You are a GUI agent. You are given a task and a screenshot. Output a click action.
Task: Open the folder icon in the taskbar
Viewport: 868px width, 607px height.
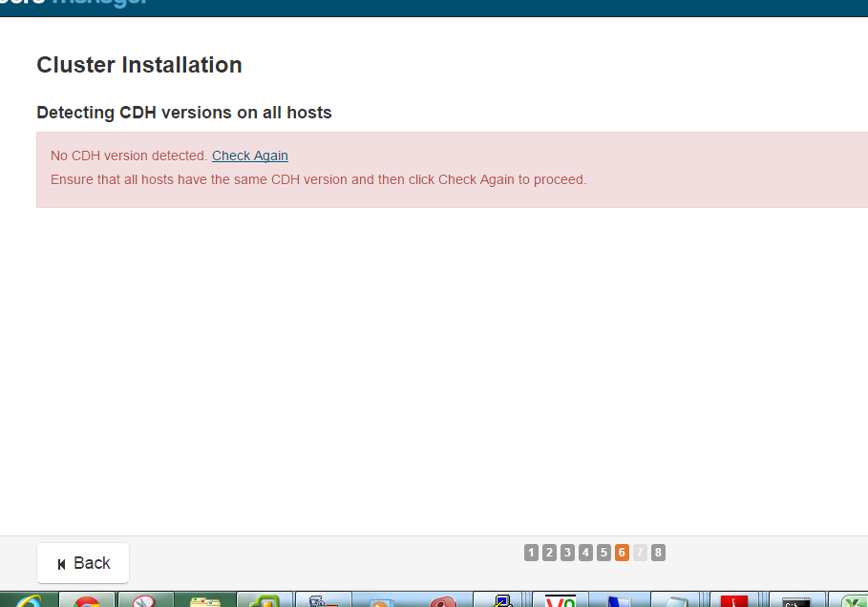[x=205, y=599]
